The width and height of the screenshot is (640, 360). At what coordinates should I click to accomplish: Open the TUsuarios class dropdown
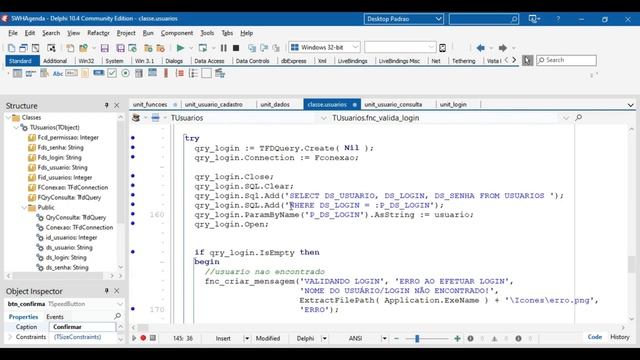(323, 118)
